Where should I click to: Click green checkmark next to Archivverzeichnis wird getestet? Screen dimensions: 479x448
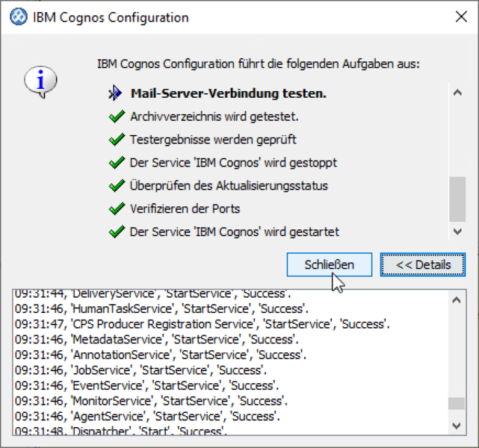(x=117, y=116)
